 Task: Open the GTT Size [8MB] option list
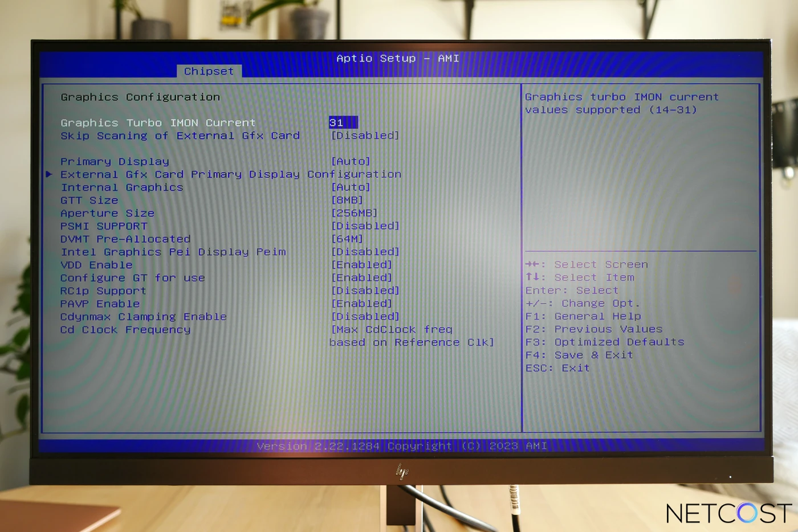click(347, 200)
